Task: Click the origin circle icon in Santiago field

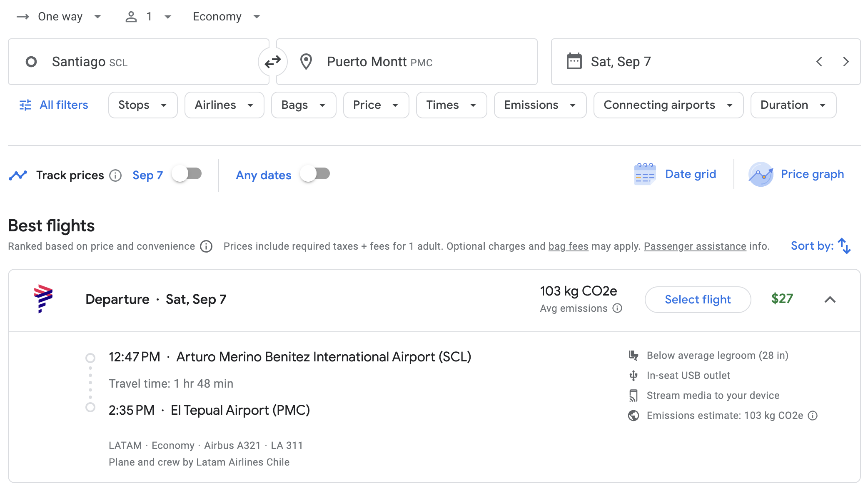Action: pos(31,62)
